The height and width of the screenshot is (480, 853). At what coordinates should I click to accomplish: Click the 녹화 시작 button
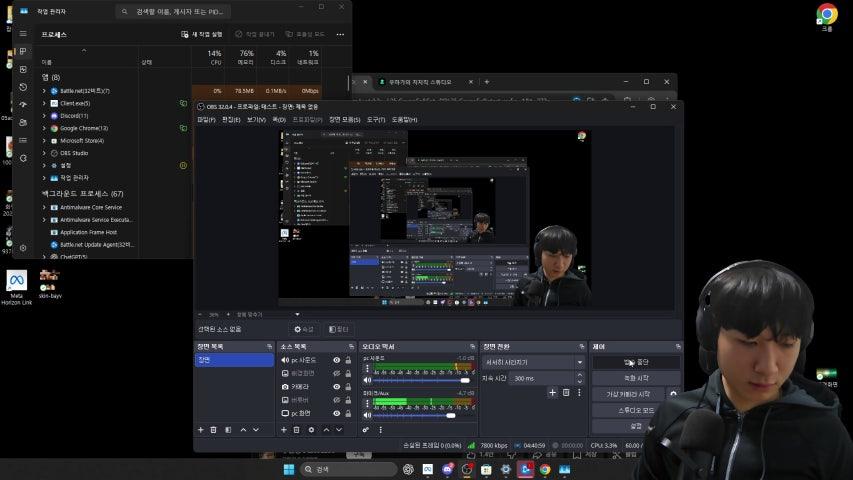[x=636, y=378]
